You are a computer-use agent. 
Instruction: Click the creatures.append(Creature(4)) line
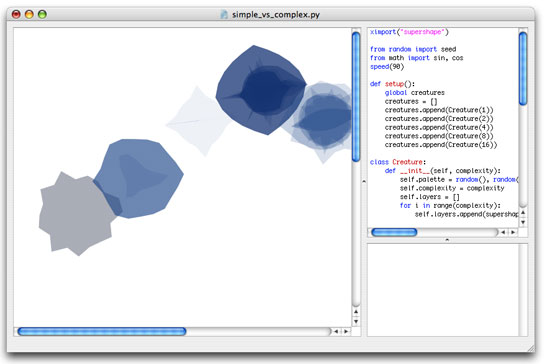(439, 127)
